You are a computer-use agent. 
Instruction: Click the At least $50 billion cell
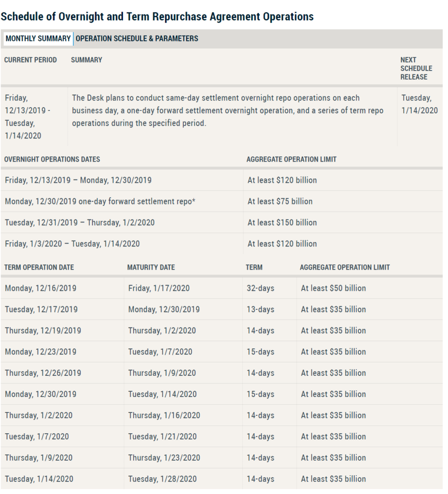[x=333, y=288]
